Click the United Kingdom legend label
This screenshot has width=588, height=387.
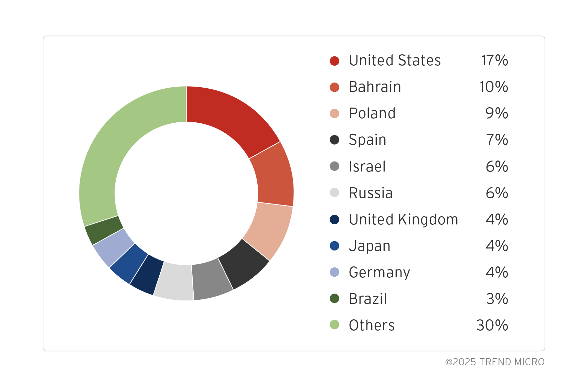tap(403, 220)
